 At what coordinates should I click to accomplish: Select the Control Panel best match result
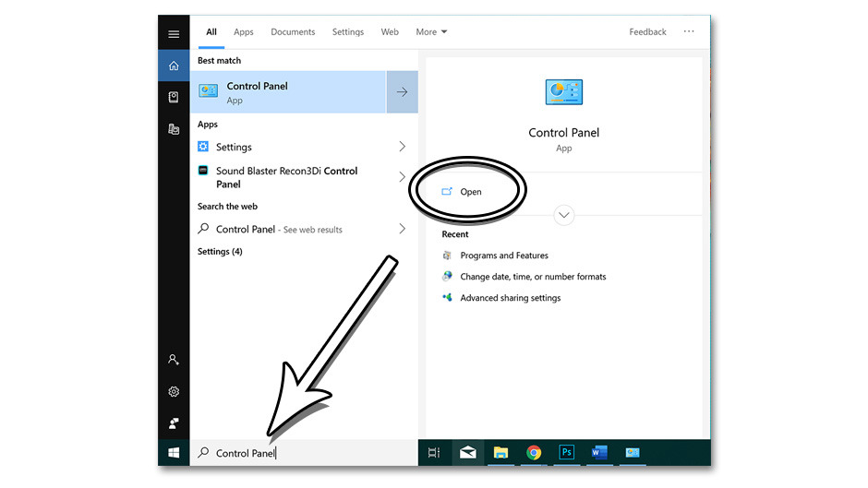click(x=288, y=92)
